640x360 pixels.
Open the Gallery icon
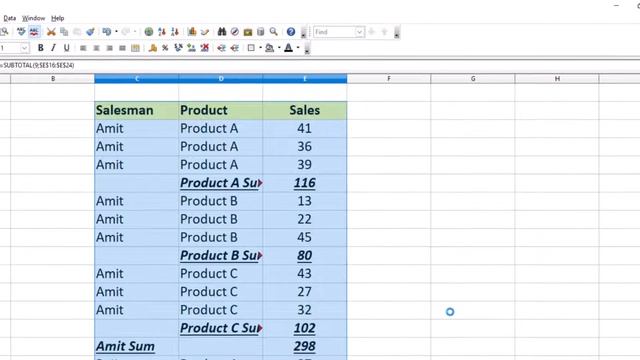coord(248,31)
